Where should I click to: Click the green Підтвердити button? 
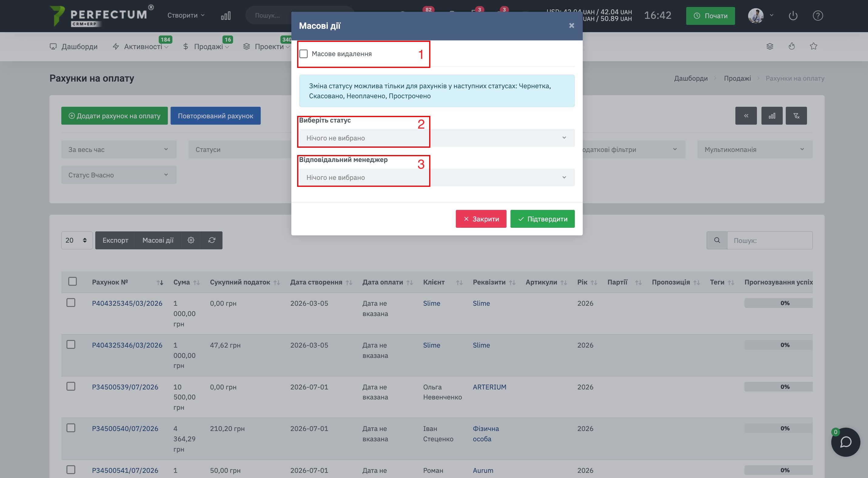543,219
